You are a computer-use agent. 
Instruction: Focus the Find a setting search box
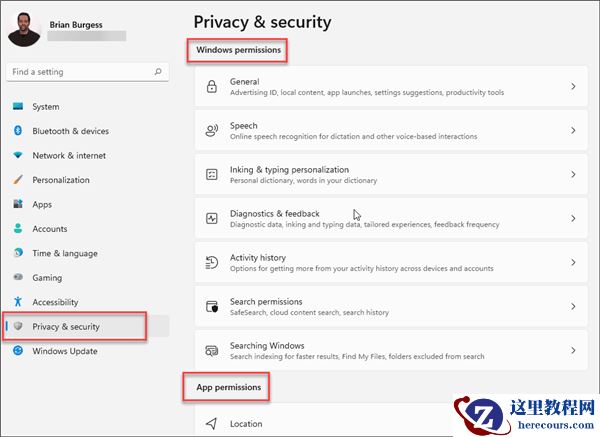(x=78, y=72)
